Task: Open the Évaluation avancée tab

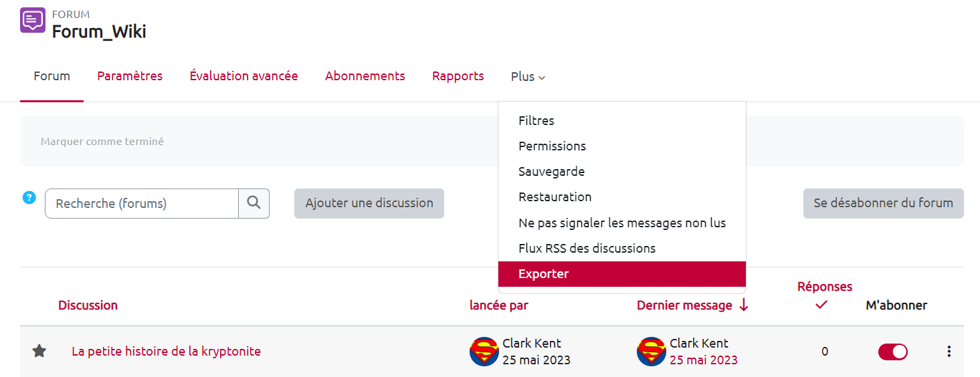Action: click(x=243, y=76)
